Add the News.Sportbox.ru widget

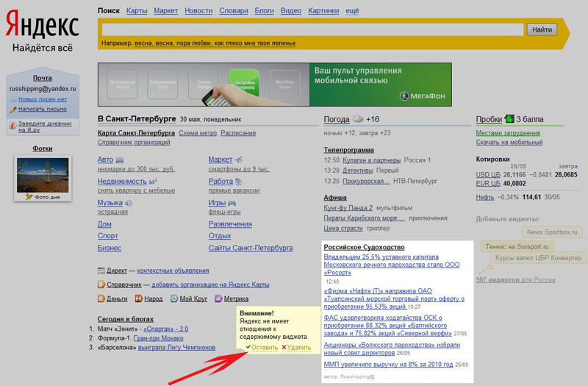pos(552,232)
